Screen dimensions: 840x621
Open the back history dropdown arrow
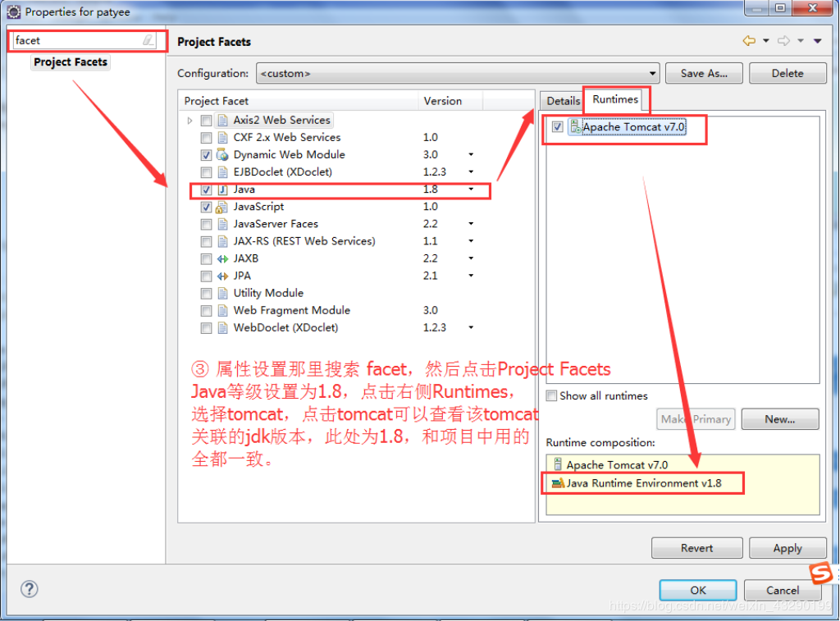766,41
